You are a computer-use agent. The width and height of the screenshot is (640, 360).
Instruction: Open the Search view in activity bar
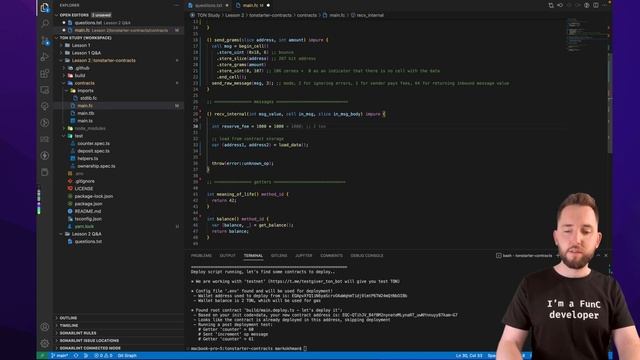(x=45, y=23)
